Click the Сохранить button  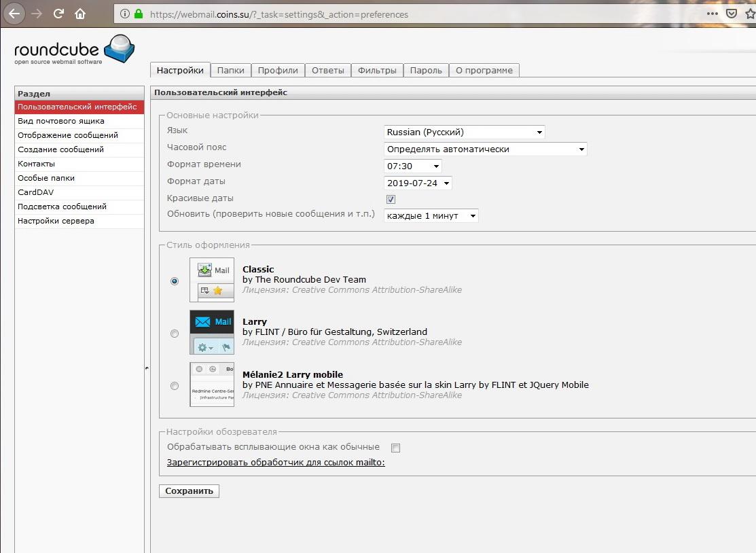[x=189, y=490]
